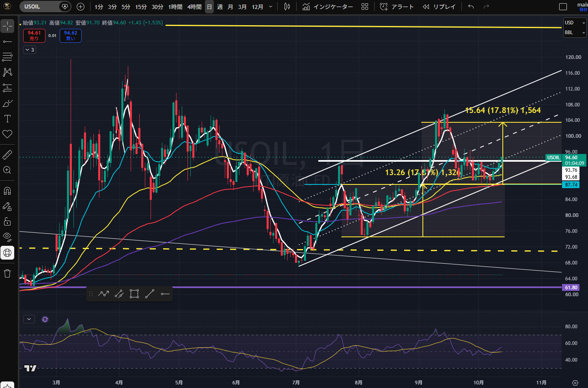Open the layout setup square icon

563,7
